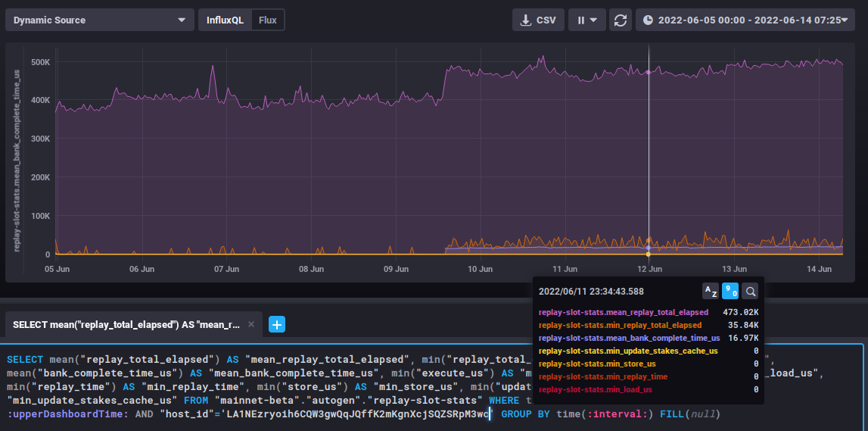Click legend entry min_replay_total_elapsed
This screenshot has height=431, width=868.
click(x=620, y=325)
